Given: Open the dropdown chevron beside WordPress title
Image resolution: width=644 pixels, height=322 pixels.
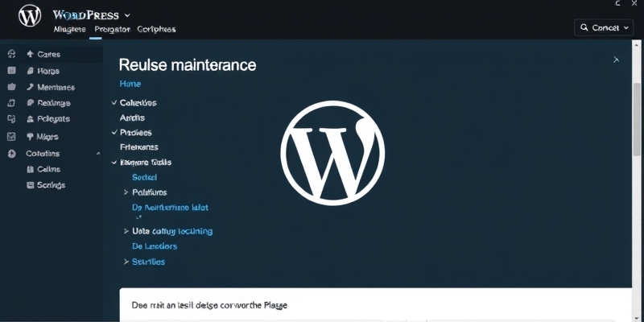Looking at the screenshot, I should click(x=127, y=15).
